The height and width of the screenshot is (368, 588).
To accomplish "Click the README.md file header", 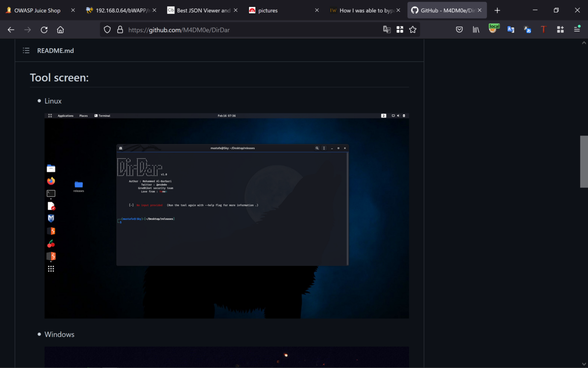I will (x=55, y=51).
